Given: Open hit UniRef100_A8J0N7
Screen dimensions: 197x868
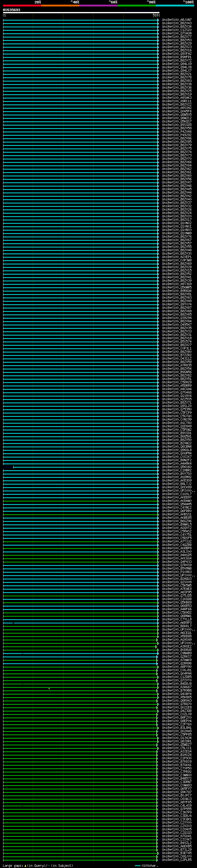Looking at the screenshot, I should pyautogui.click(x=177, y=20).
